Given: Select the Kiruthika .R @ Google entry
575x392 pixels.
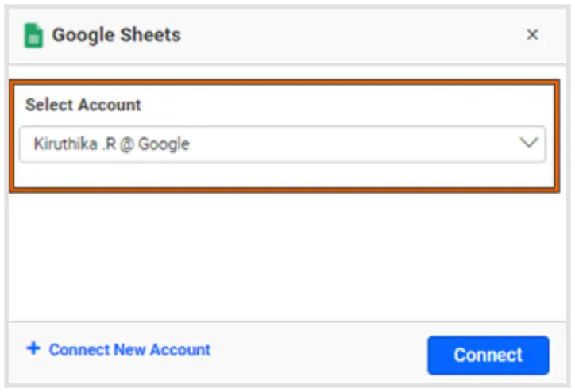Looking at the screenshot, I should (111, 144).
